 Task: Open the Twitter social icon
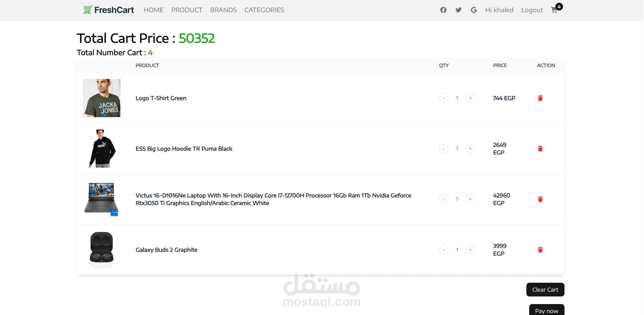pos(459,10)
